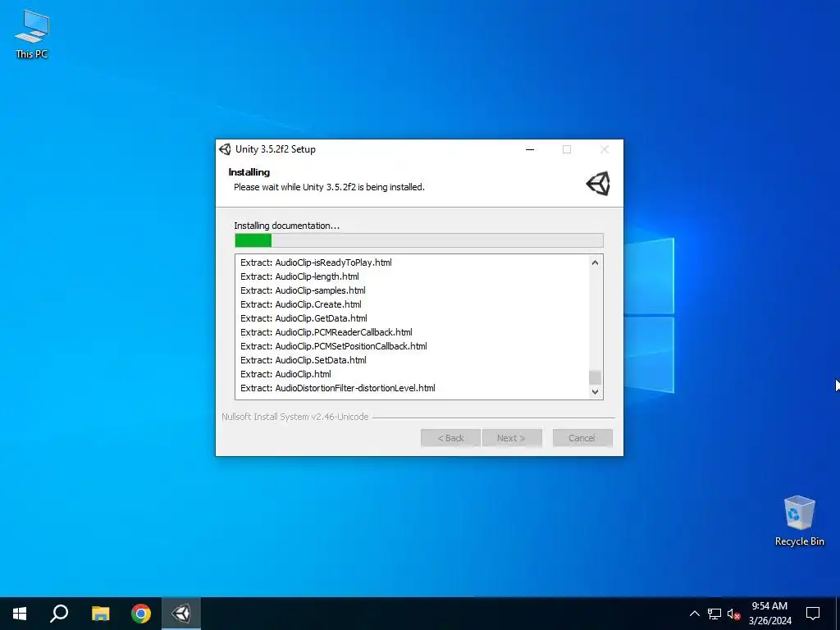Open taskbar search magnifier
Image resolution: width=840 pixels, height=630 pixels.
[x=59, y=614]
